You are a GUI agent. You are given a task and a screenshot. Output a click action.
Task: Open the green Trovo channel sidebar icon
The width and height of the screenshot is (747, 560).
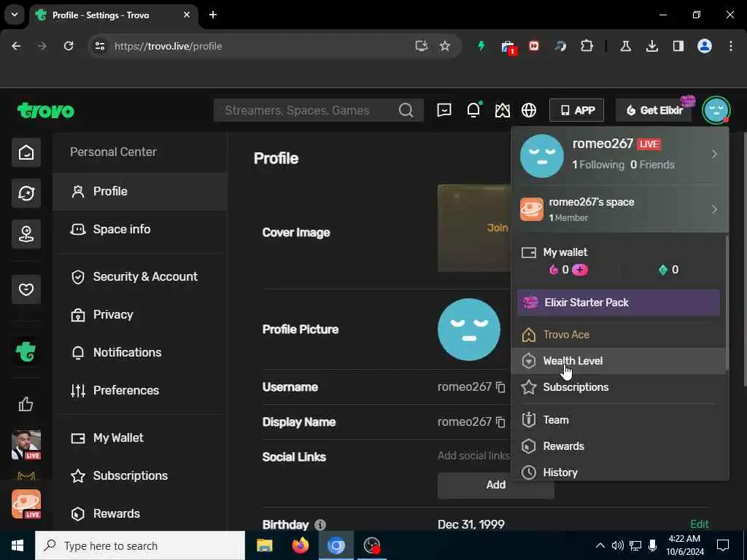coord(26,352)
